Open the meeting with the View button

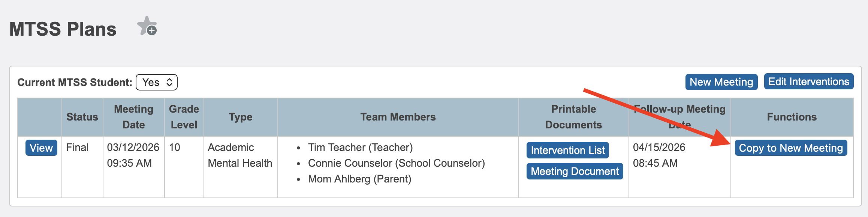(x=41, y=148)
